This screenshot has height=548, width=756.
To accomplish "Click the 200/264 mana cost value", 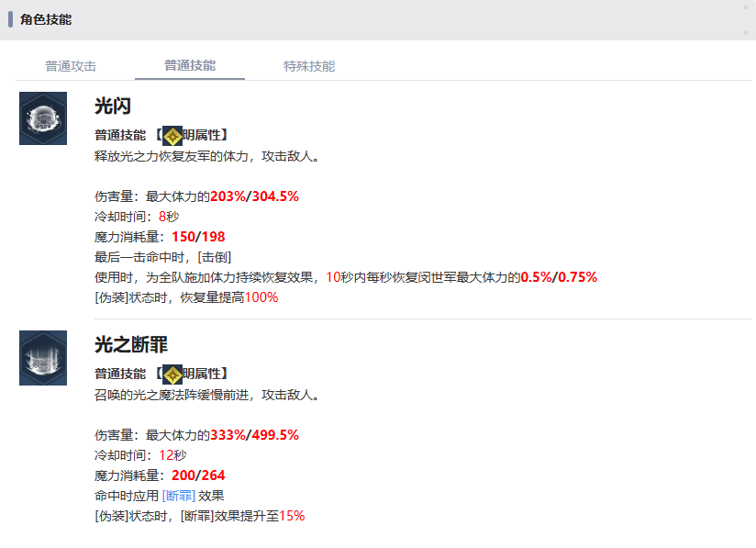I will (198, 475).
